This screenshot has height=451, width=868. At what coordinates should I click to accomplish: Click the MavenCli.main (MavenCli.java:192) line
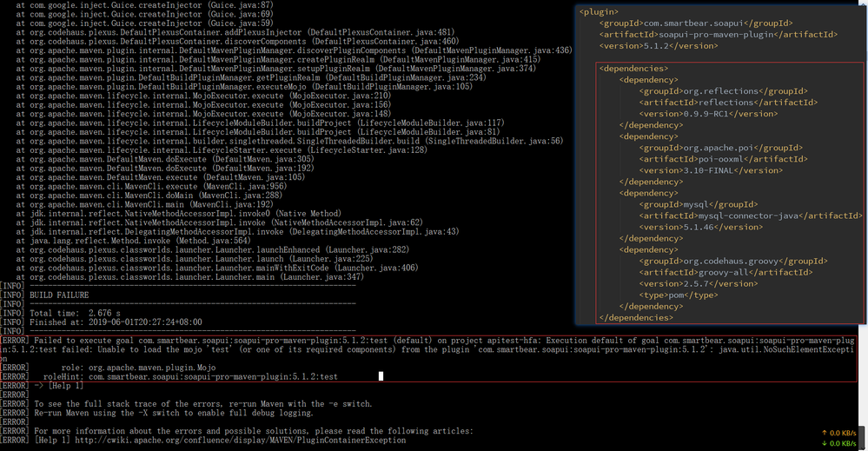click(144, 204)
